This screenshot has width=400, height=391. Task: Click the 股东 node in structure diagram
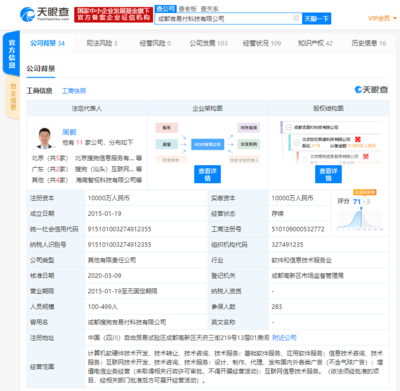tap(167, 128)
